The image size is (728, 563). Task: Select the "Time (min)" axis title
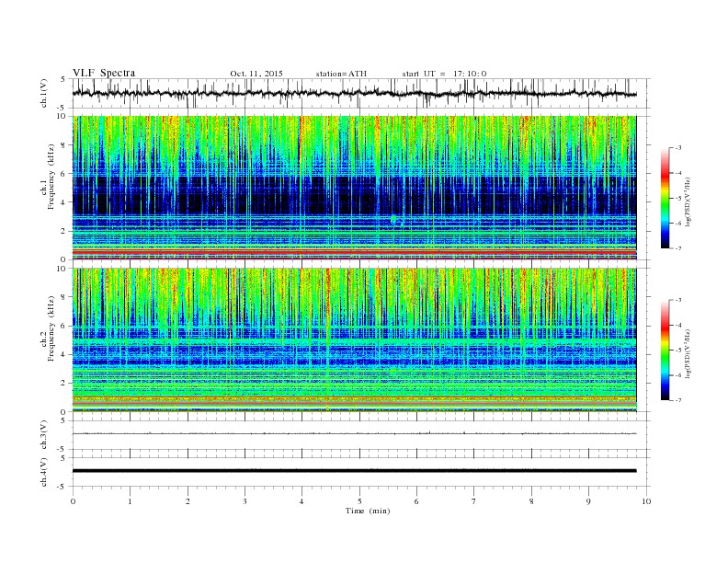pyautogui.click(x=368, y=511)
